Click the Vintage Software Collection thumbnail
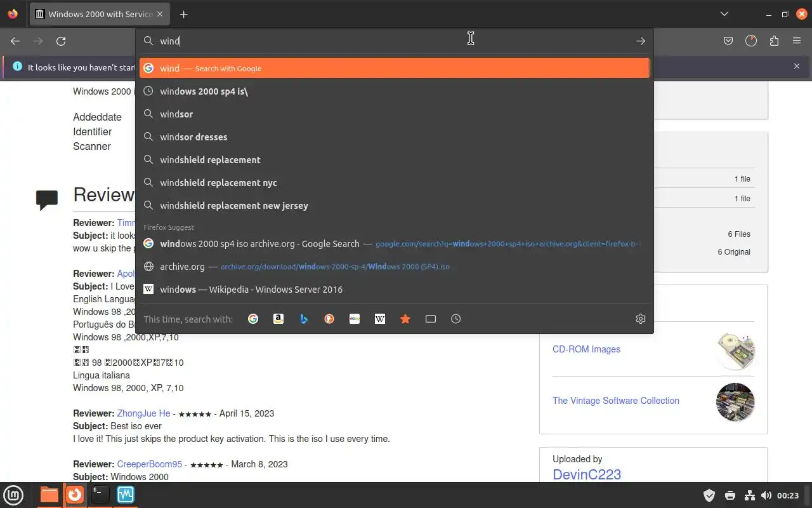 [x=735, y=402]
